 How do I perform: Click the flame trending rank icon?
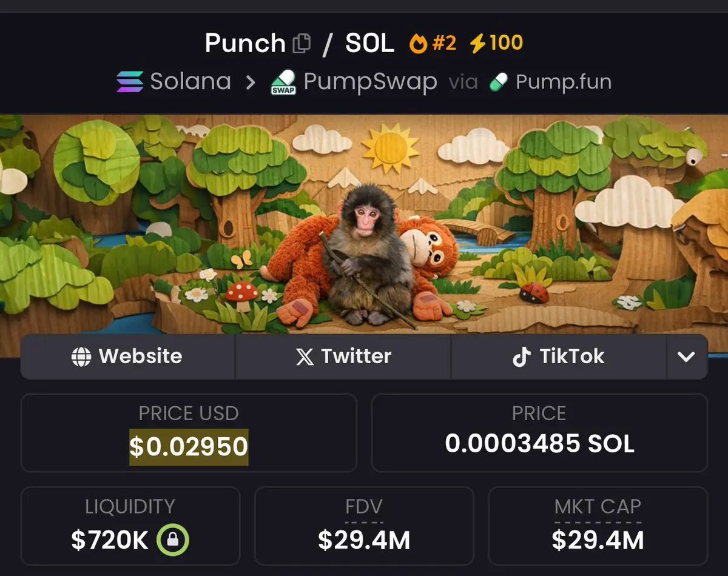pyautogui.click(x=418, y=44)
